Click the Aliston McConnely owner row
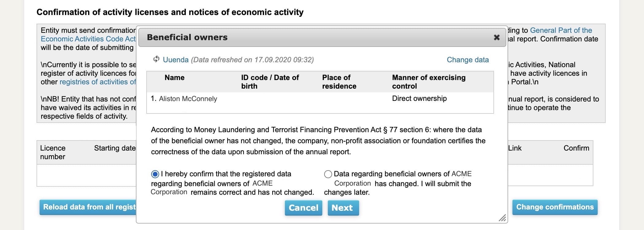 point(188,99)
